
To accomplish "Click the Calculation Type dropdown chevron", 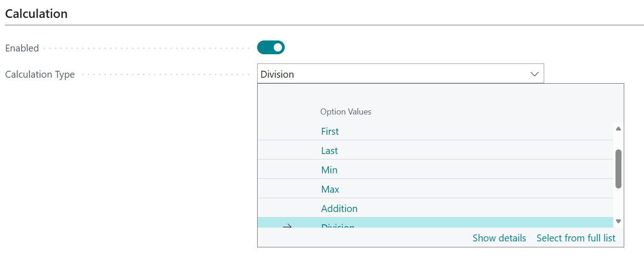I will click(x=534, y=74).
